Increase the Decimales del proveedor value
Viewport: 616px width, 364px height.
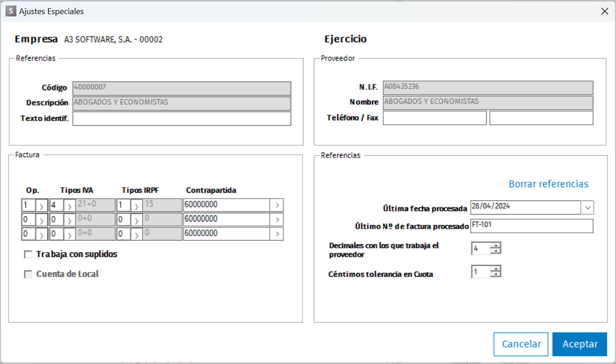[x=496, y=246]
